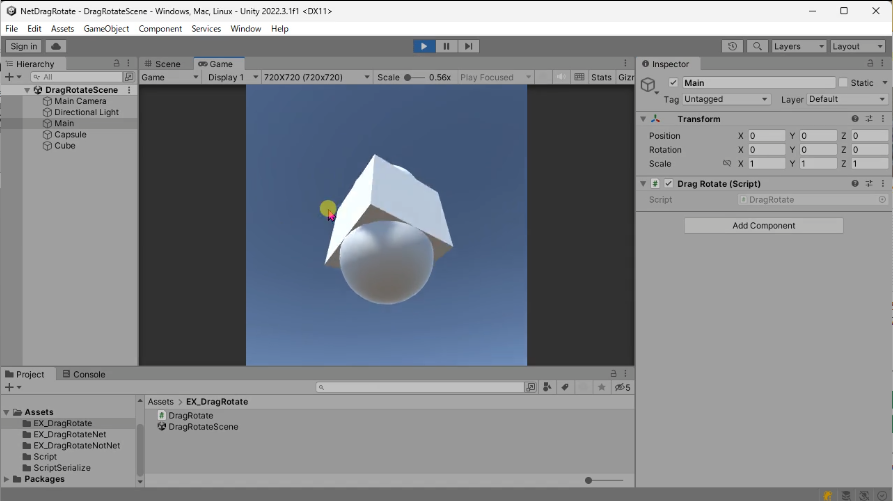Toggle constrained proportions link on Scale
This screenshot has height=501, width=893.
727,163
